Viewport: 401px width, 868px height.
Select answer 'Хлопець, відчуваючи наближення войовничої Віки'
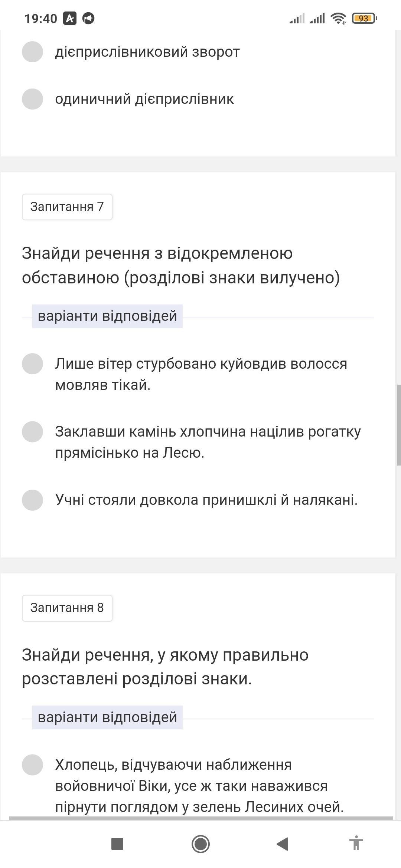[x=33, y=765]
